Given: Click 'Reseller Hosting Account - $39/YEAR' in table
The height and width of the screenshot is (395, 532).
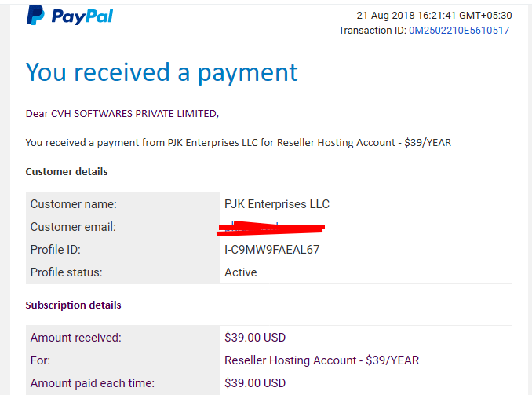Looking at the screenshot, I should 322,360.
